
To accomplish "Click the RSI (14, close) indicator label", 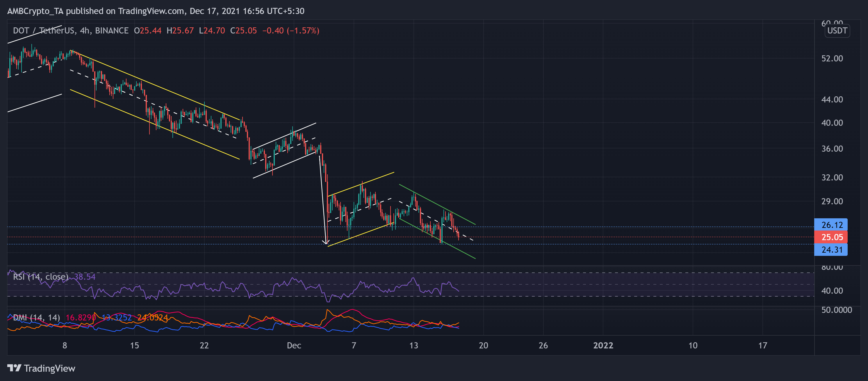I will pyautogui.click(x=41, y=277).
